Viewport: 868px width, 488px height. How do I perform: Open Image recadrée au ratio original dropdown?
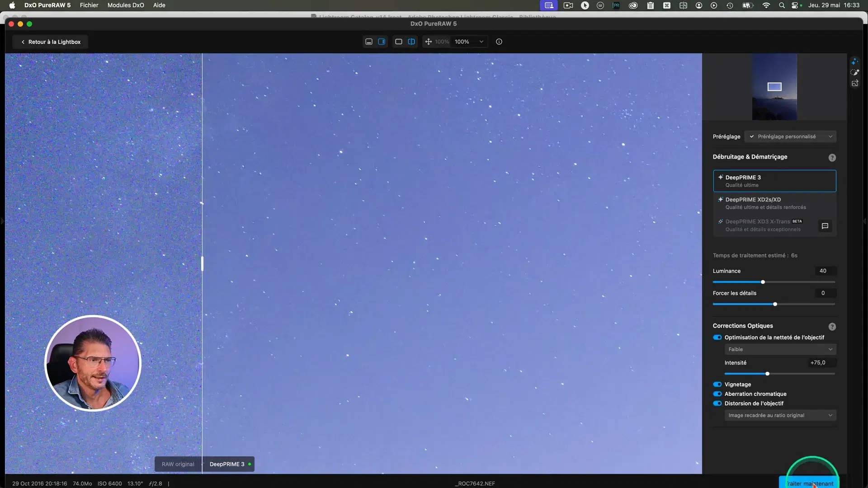(x=780, y=415)
